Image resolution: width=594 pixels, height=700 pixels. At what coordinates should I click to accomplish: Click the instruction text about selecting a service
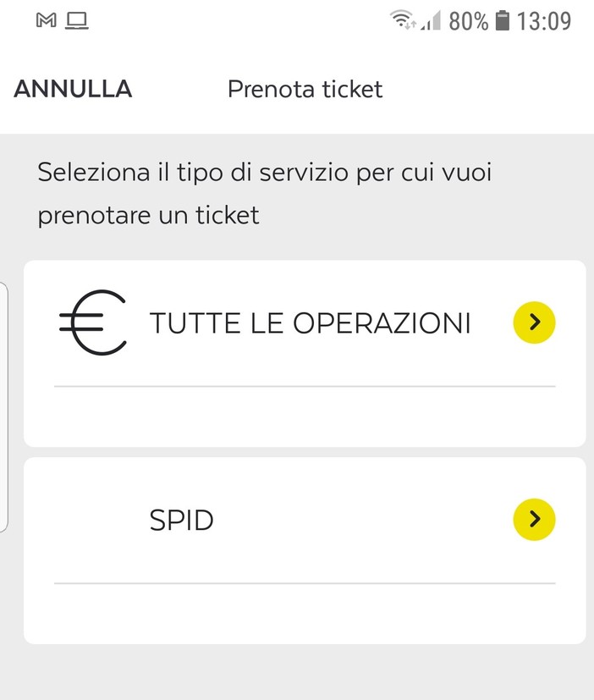click(265, 193)
